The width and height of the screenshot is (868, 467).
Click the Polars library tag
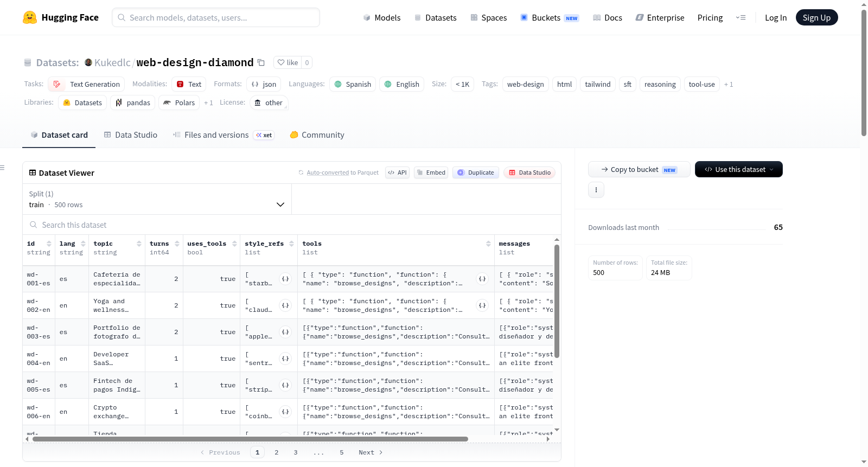(179, 103)
